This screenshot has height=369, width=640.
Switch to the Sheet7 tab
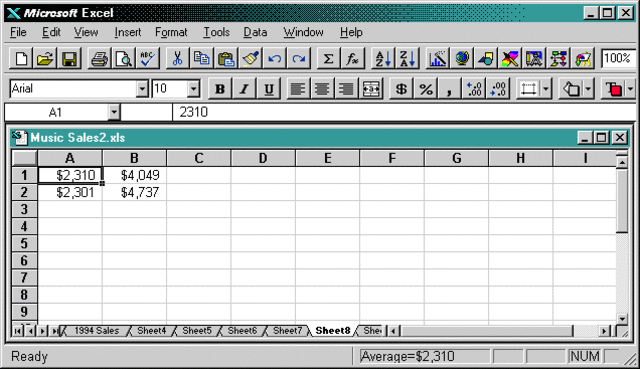click(287, 331)
